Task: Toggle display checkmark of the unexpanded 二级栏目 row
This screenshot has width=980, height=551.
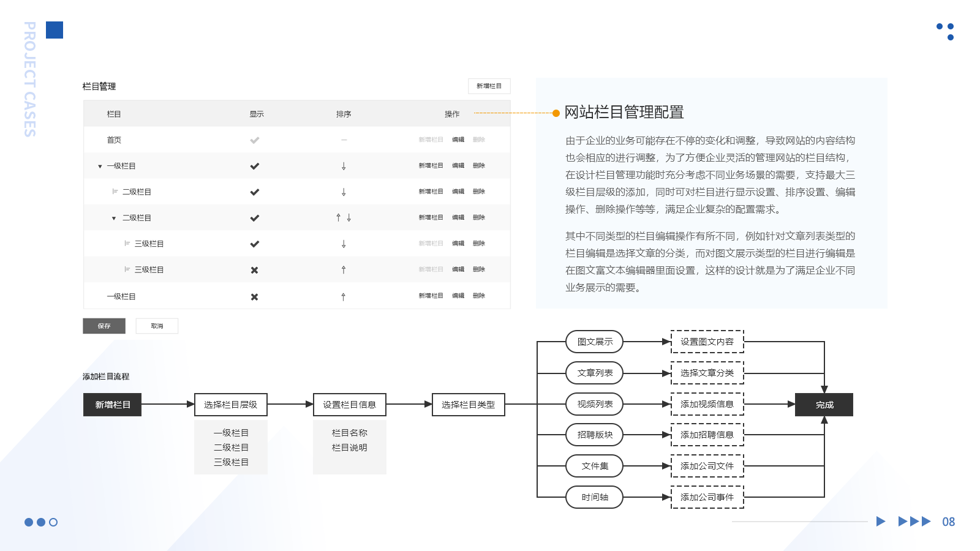Action: tap(255, 192)
